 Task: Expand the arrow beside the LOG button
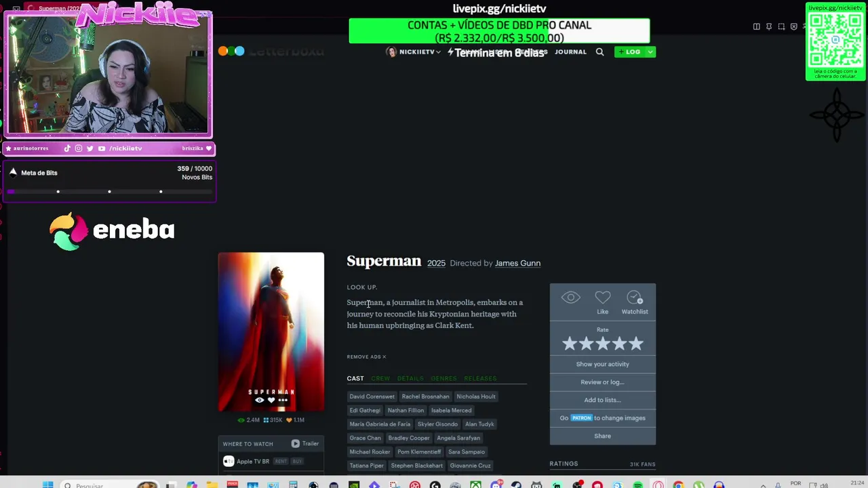(x=650, y=52)
